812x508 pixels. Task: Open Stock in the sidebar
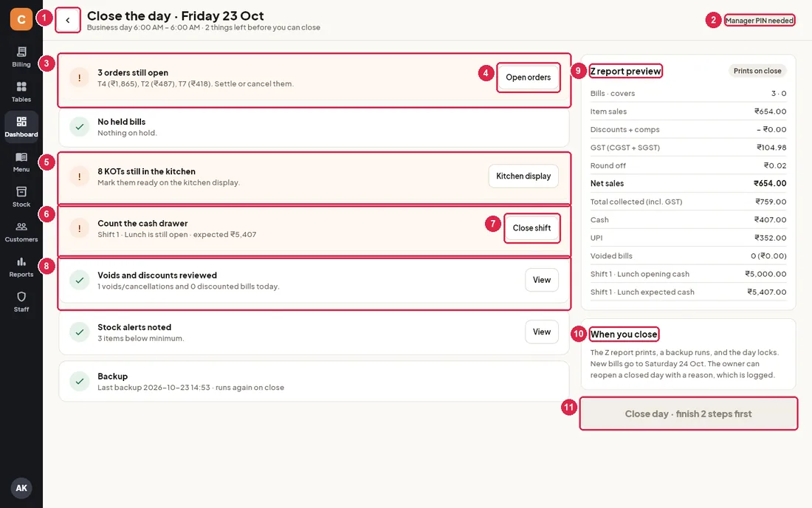tap(21, 197)
